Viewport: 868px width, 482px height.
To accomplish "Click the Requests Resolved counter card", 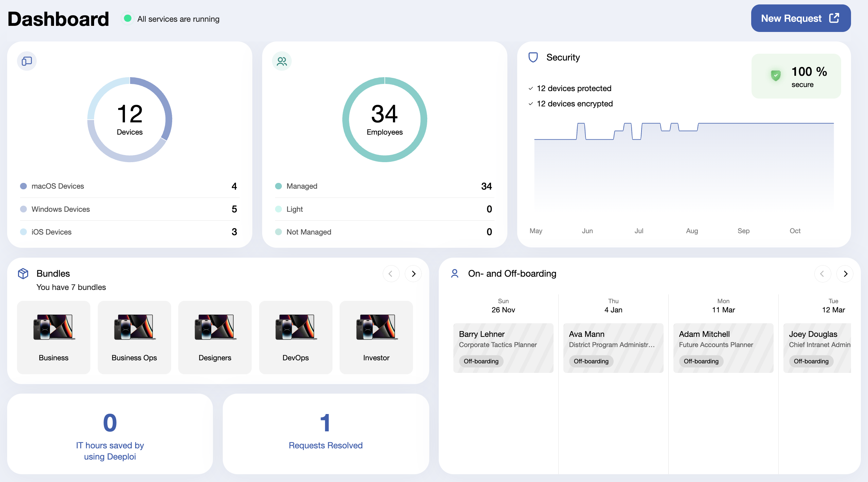I will [x=326, y=434].
